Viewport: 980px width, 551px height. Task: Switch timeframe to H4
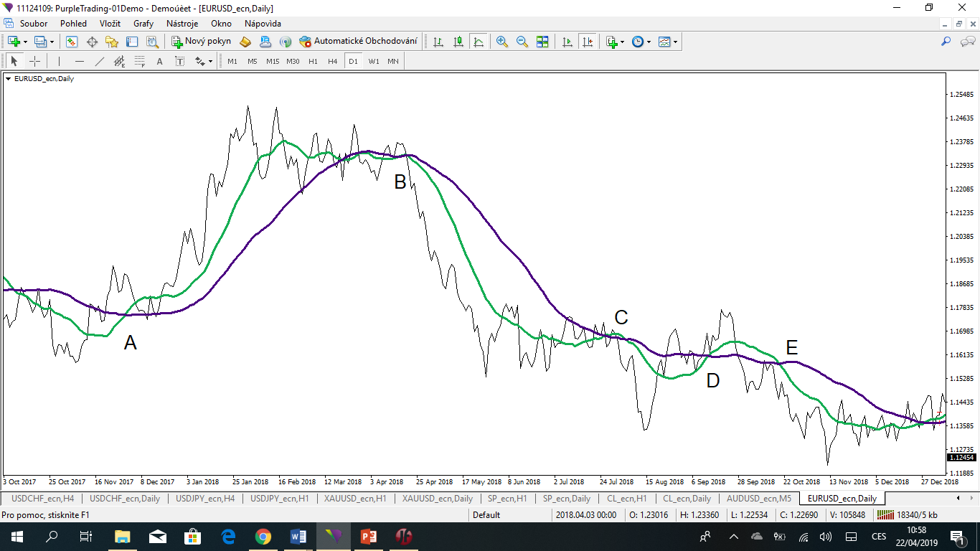coord(331,61)
